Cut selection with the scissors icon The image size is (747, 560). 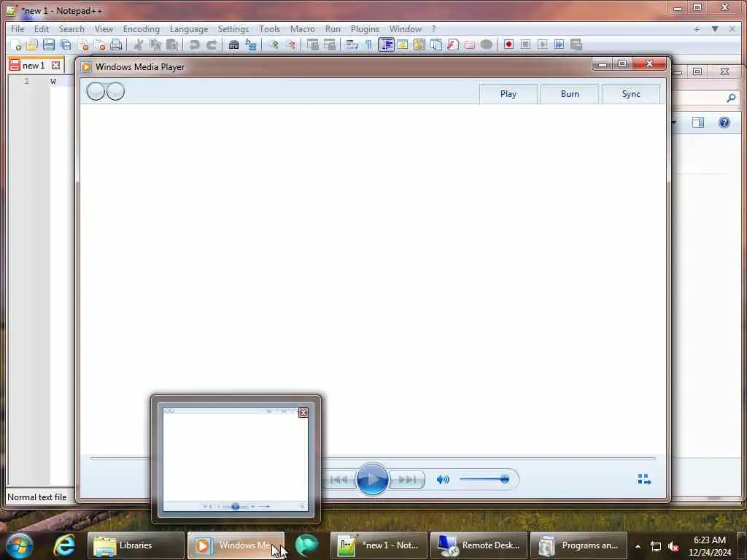(x=139, y=44)
